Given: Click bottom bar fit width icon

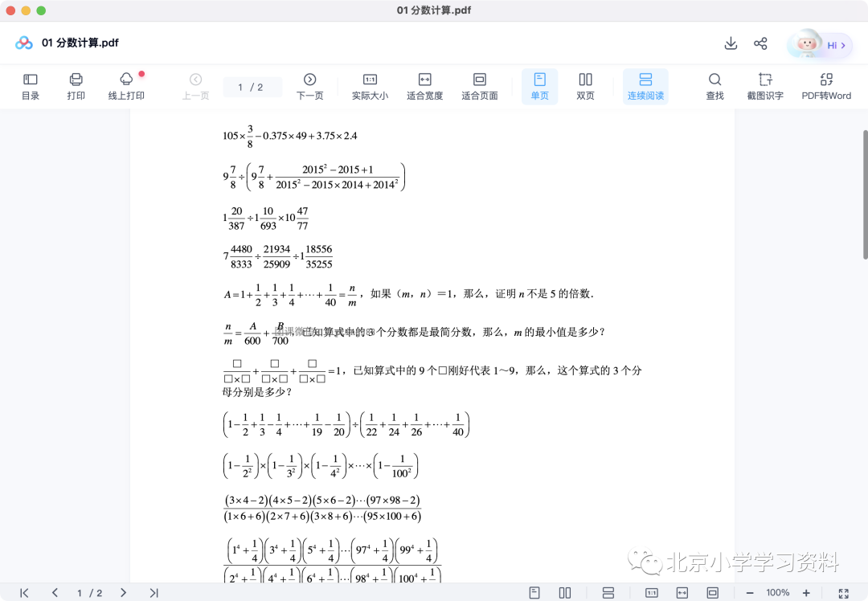Looking at the screenshot, I should point(682,593).
